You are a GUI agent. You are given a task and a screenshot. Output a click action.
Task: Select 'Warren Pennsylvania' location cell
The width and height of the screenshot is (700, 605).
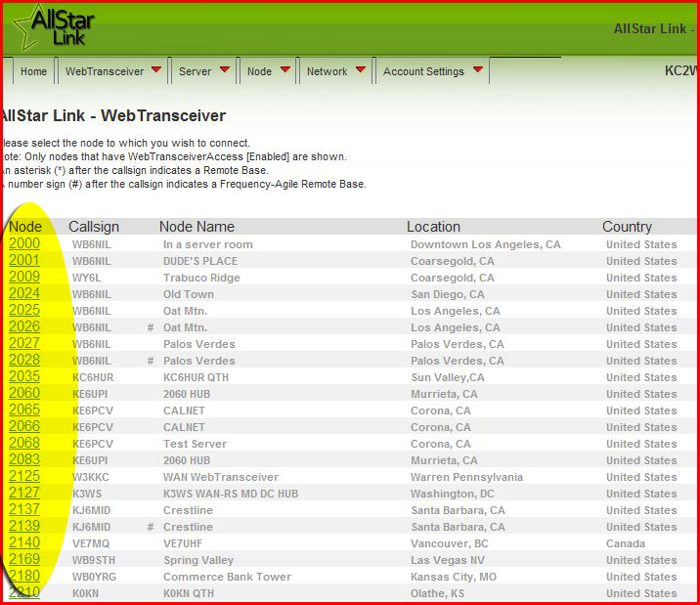[x=466, y=477]
